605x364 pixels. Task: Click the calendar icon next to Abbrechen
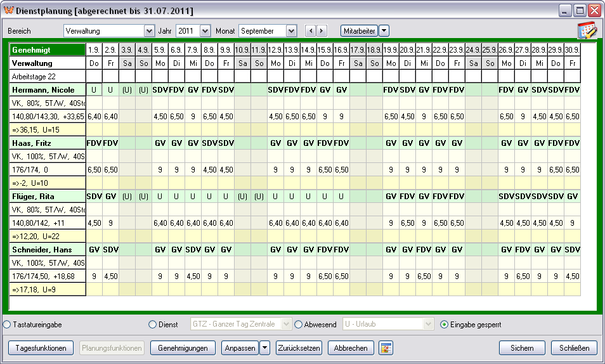(x=386, y=348)
